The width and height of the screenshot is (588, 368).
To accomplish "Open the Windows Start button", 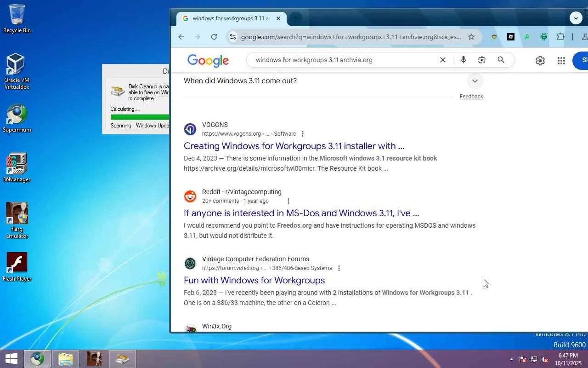I will coord(11,359).
